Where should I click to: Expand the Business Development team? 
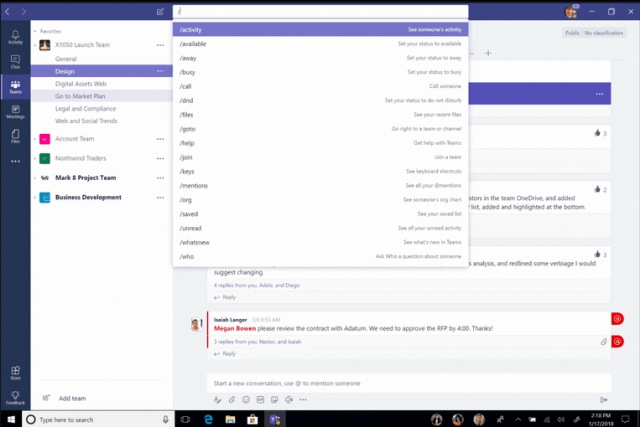[35, 198]
